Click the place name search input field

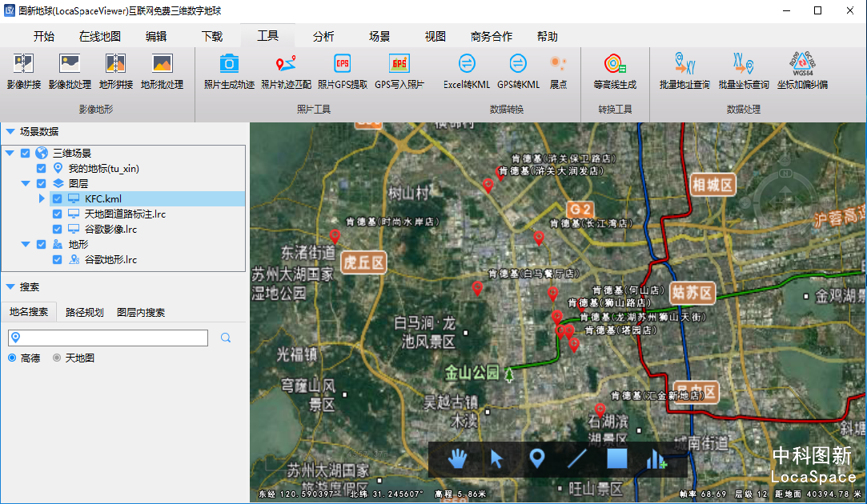coord(108,338)
